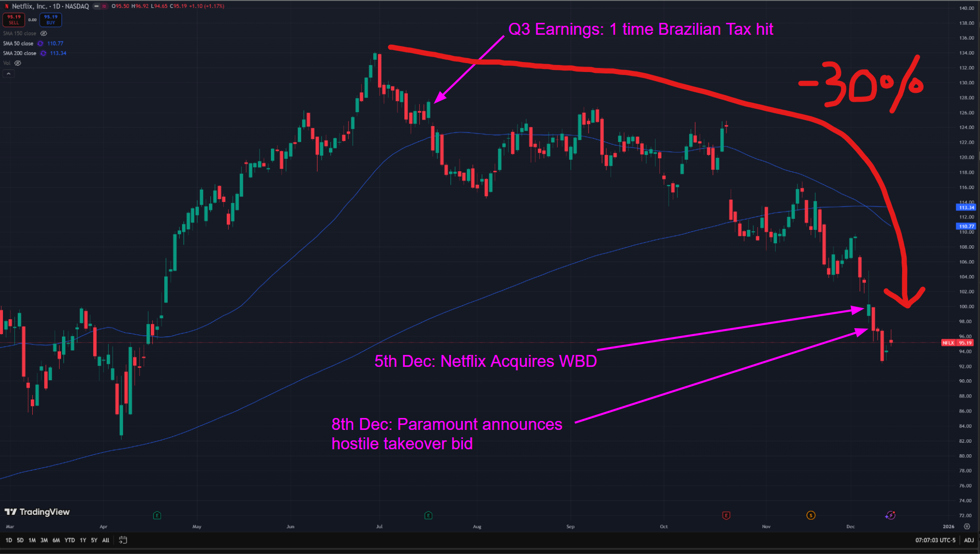Viewport: 980px width, 554px height.
Task: Select the YTD time range
Action: pos(69,540)
